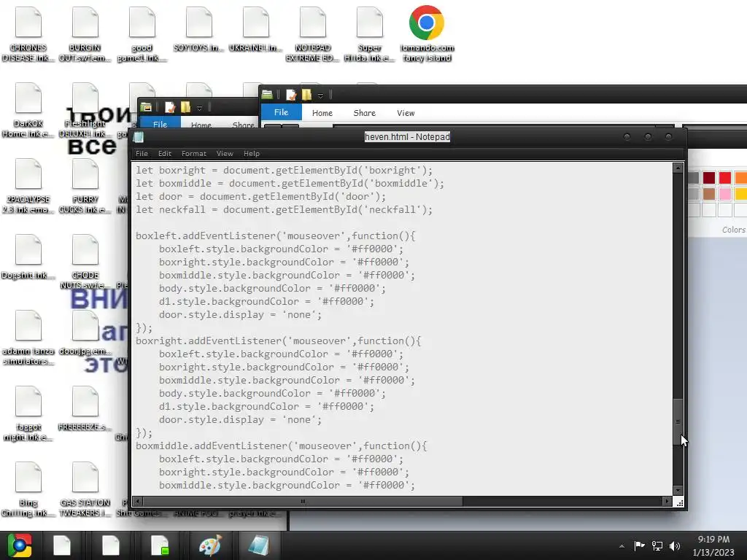The image size is (747, 560).
Task: Open the CHODE NUTS desktop file
Action: [x=85, y=261]
